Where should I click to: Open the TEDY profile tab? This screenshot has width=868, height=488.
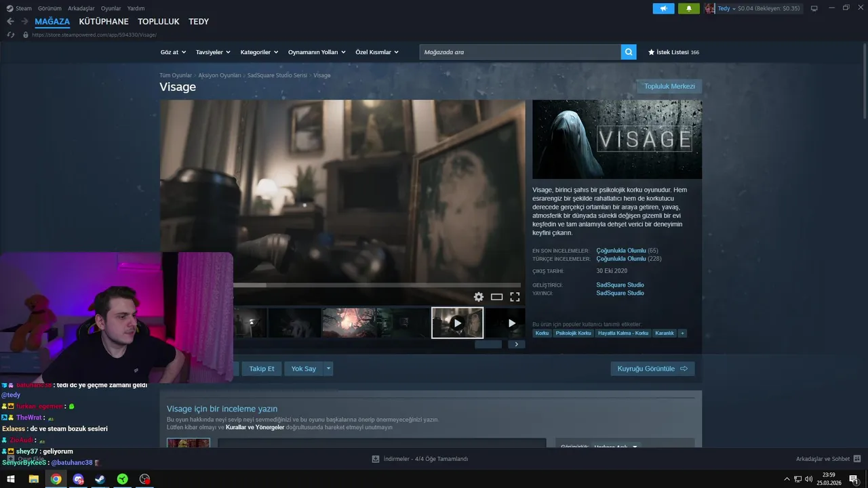coord(199,22)
